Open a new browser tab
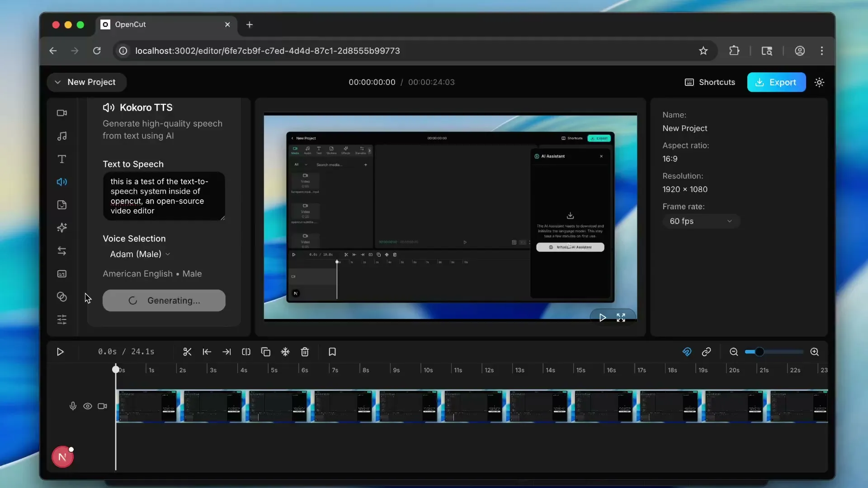Screen dimensions: 868x488 tap(250, 25)
